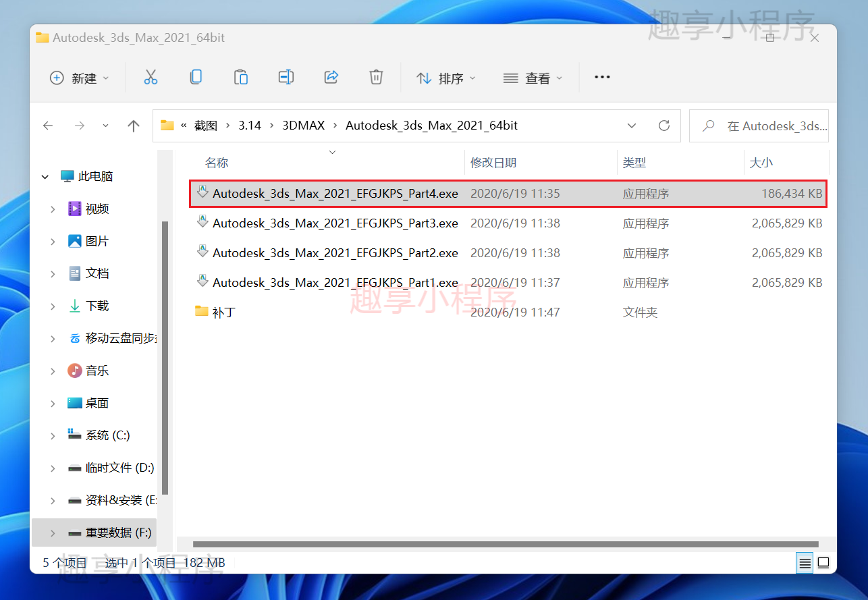Click the 186,434 KB size value
Screen dimensions: 868x600
[x=792, y=194]
